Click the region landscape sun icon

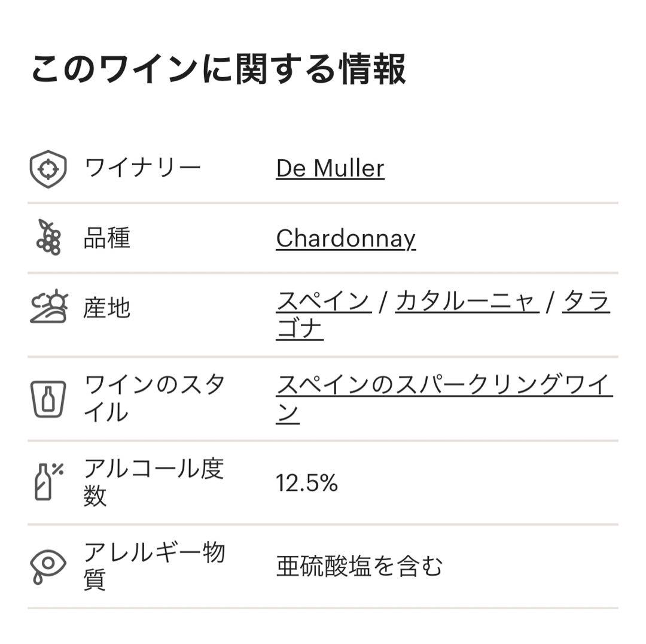tap(48, 307)
